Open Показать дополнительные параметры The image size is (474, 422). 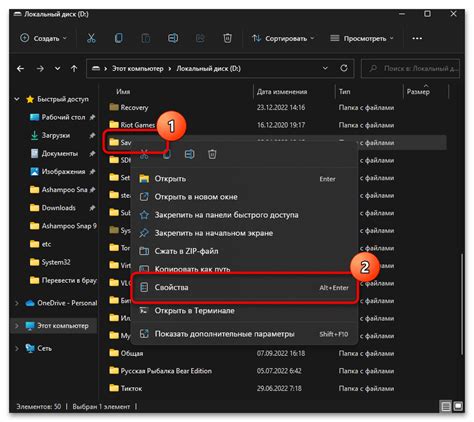pyautogui.click(x=244, y=334)
